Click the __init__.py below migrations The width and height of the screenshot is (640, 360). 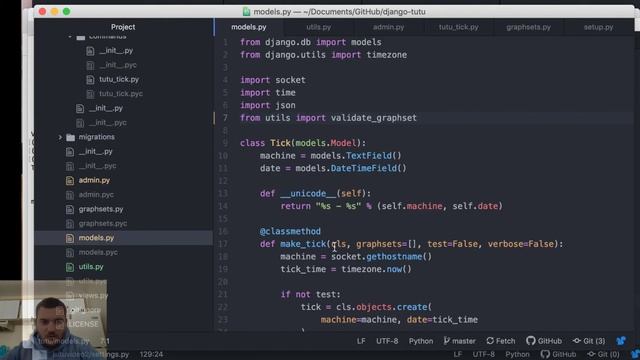[96, 151]
